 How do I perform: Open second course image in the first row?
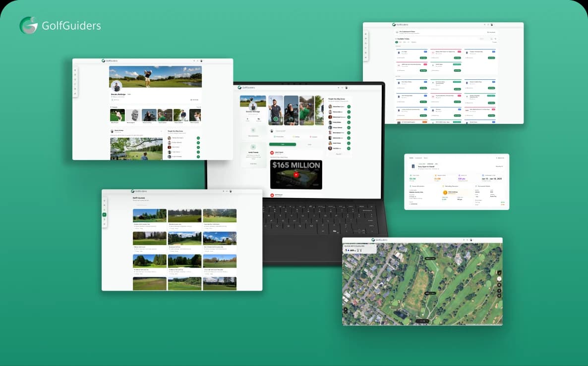(184, 216)
